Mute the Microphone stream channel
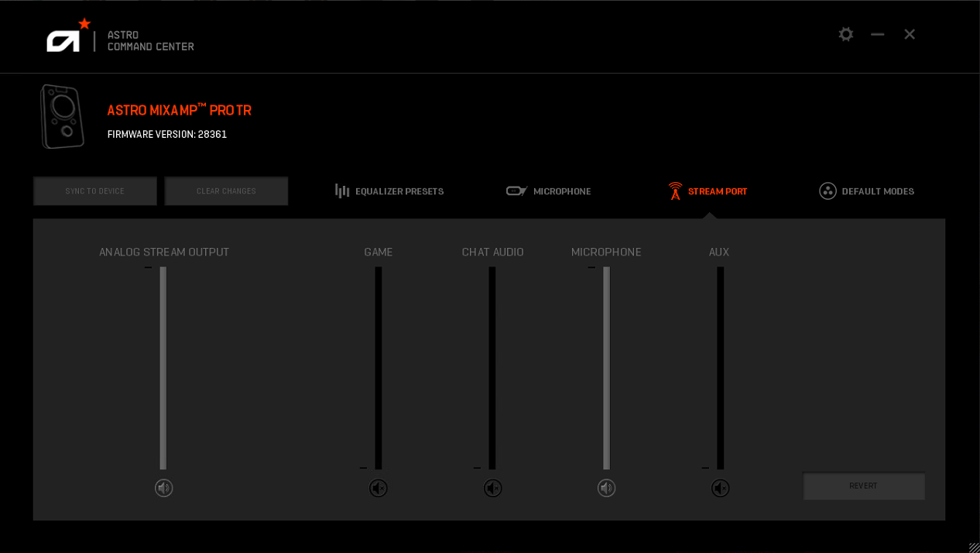Viewport: 980px width, 553px height. [x=607, y=488]
